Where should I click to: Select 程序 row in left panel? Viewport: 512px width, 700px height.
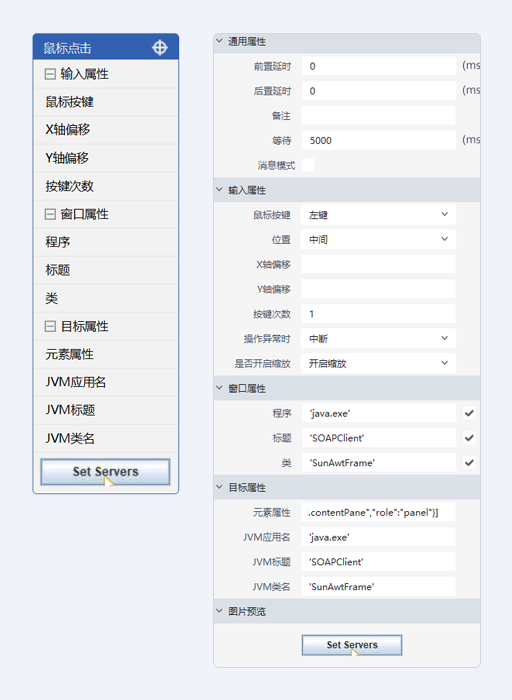[106, 242]
